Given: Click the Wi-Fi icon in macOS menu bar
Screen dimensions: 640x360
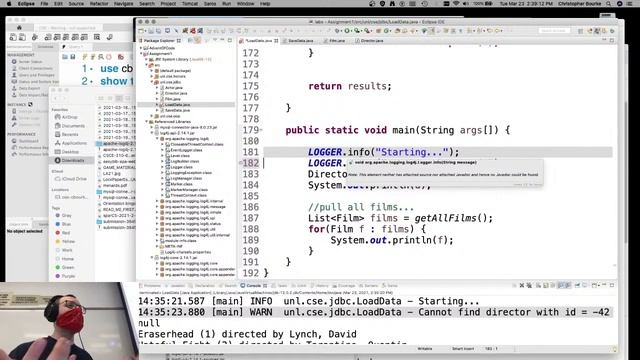Looking at the screenshot, I should tap(456, 4).
